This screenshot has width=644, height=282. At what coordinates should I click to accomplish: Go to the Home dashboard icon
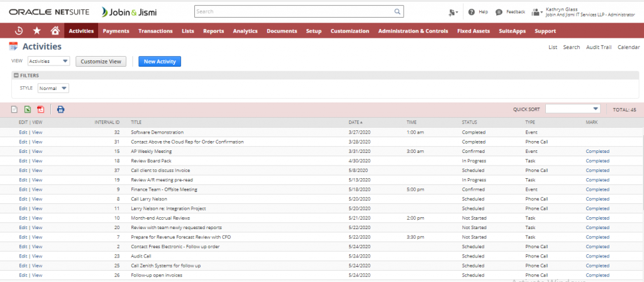pyautogui.click(x=55, y=30)
